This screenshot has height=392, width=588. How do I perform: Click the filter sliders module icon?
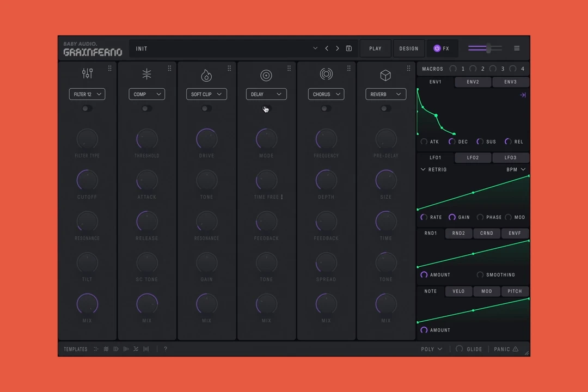(x=87, y=73)
